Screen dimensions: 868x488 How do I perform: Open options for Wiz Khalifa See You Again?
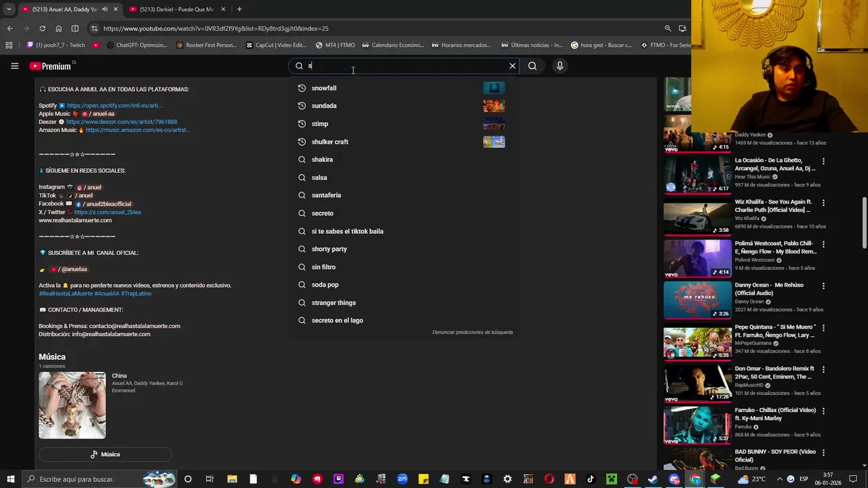tap(824, 203)
